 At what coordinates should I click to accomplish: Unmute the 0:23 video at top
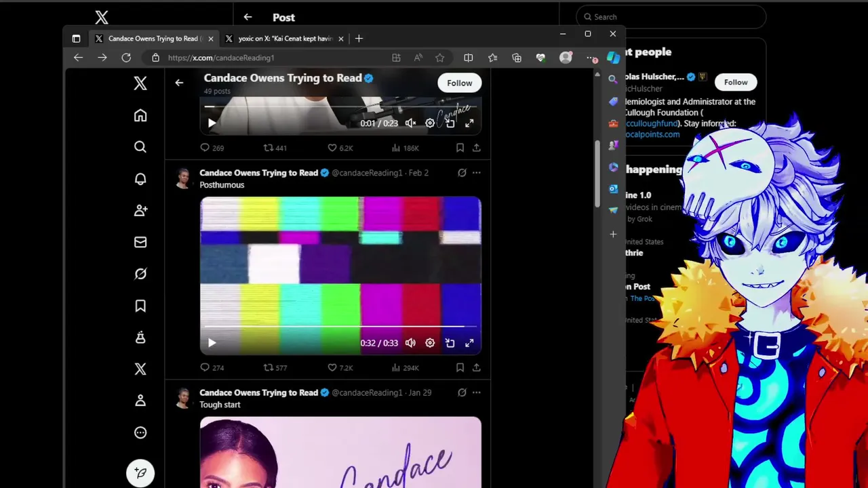410,123
